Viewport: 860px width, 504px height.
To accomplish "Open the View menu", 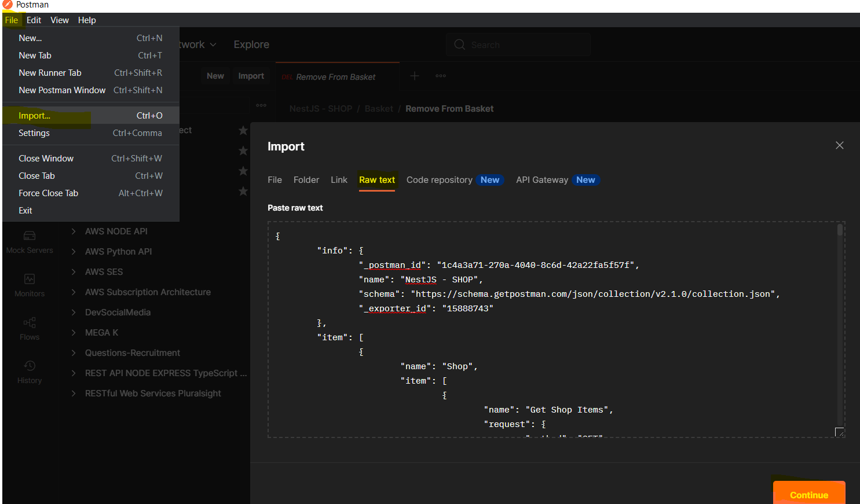I will coord(60,20).
